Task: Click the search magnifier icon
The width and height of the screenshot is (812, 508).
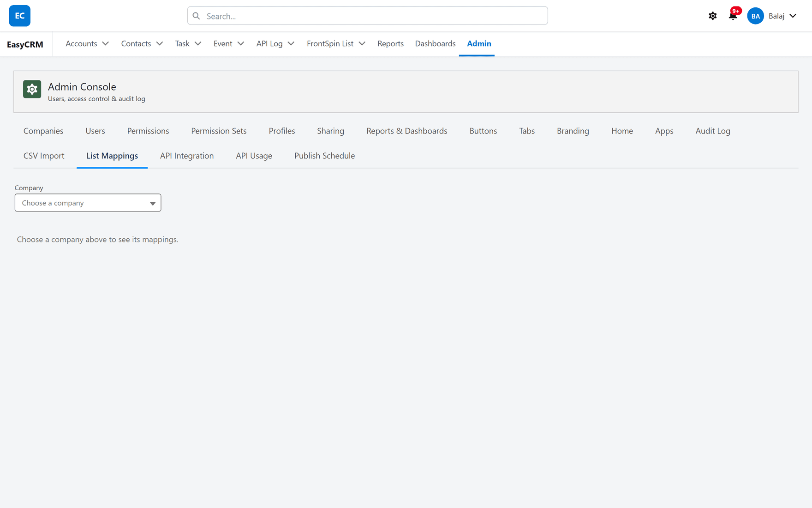Action: point(197,16)
